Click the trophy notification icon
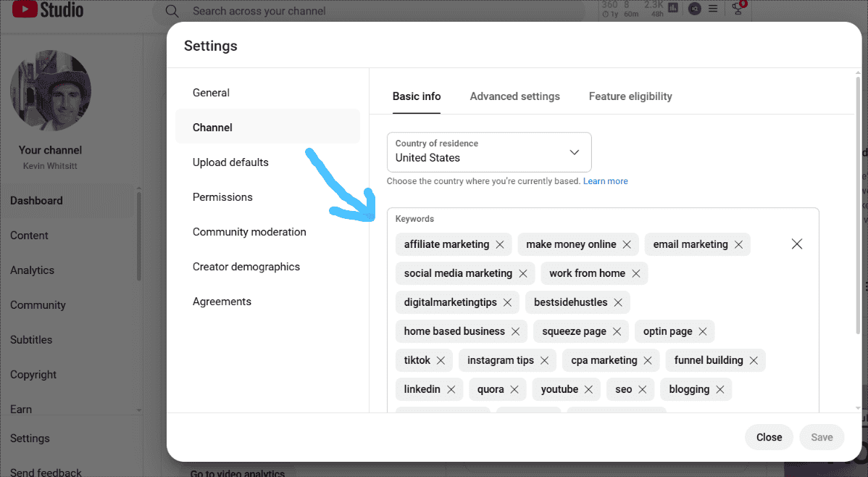Viewport: 868px width, 477px height. [x=738, y=8]
